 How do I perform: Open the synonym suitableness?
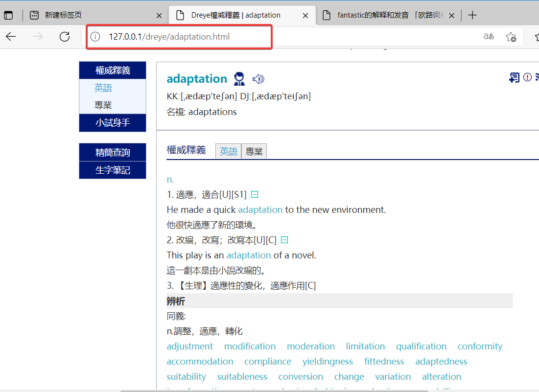pos(242,376)
